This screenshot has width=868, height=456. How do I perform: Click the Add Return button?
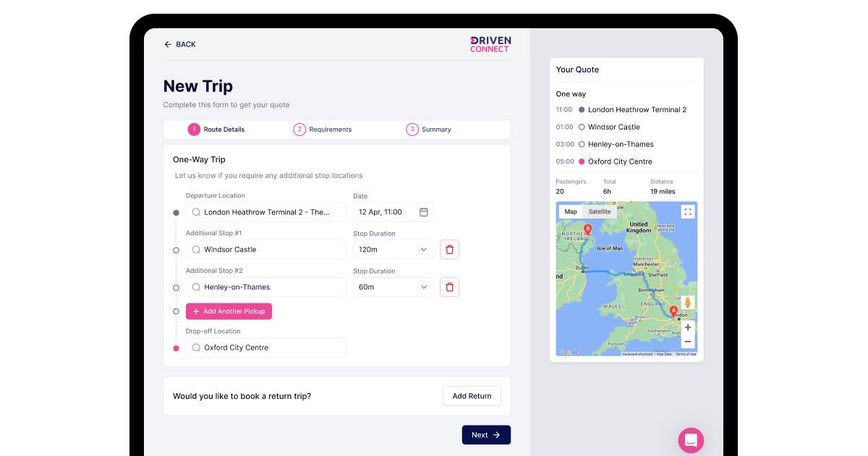pos(472,396)
